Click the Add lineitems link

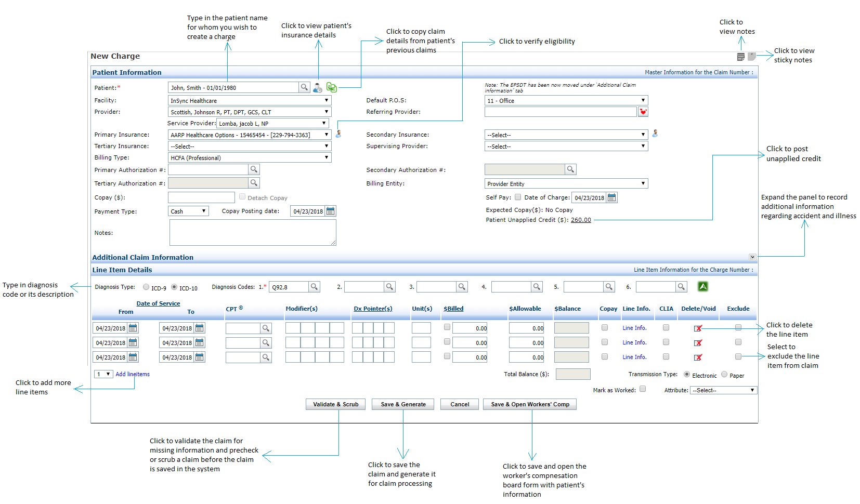tap(133, 374)
